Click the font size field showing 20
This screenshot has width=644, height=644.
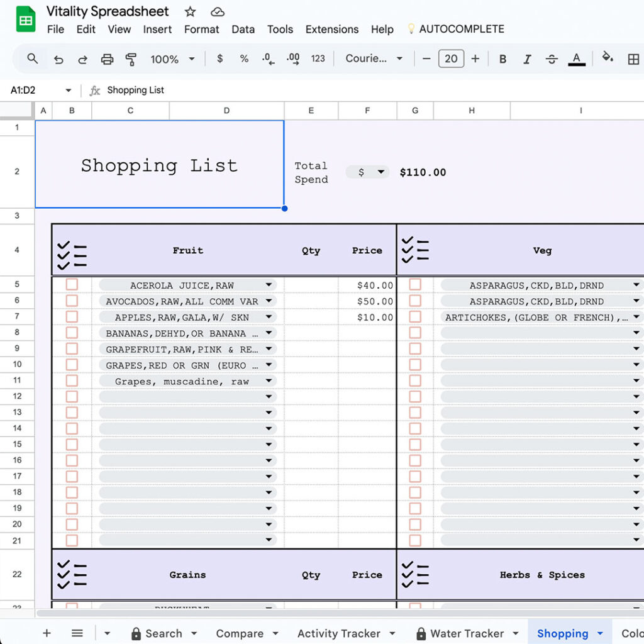tap(451, 58)
